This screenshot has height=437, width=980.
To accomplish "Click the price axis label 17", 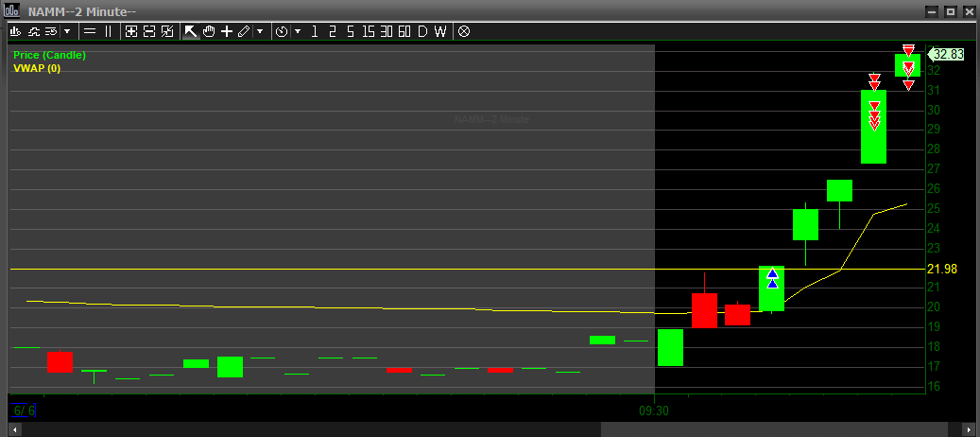I will 933,366.
